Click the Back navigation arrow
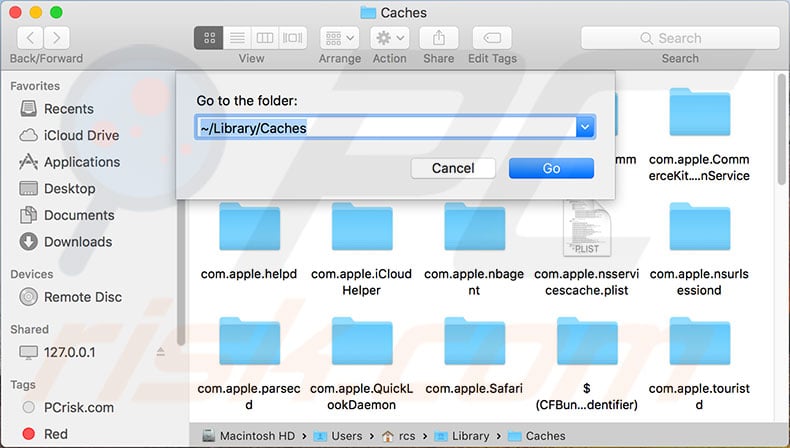The image size is (790, 448). click(30, 38)
